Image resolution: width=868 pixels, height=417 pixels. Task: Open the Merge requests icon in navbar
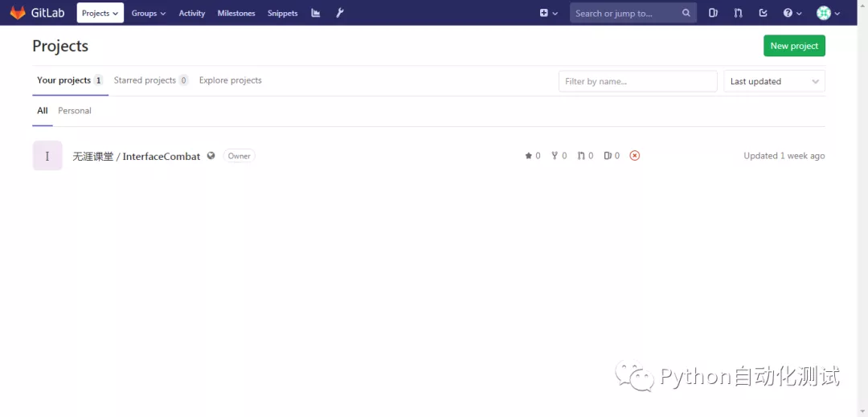tap(738, 13)
